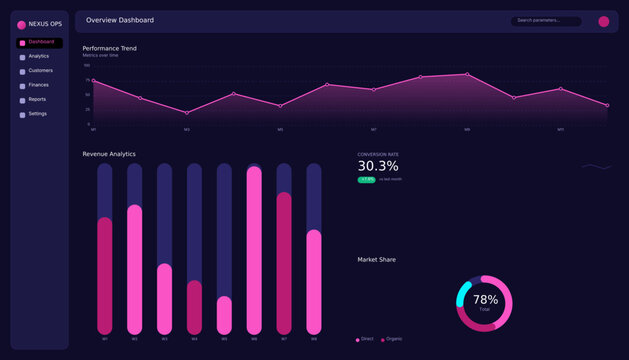Viewport: 629px width, 360px height.
Task: Open the Customers section
Action: click(39, 71)
